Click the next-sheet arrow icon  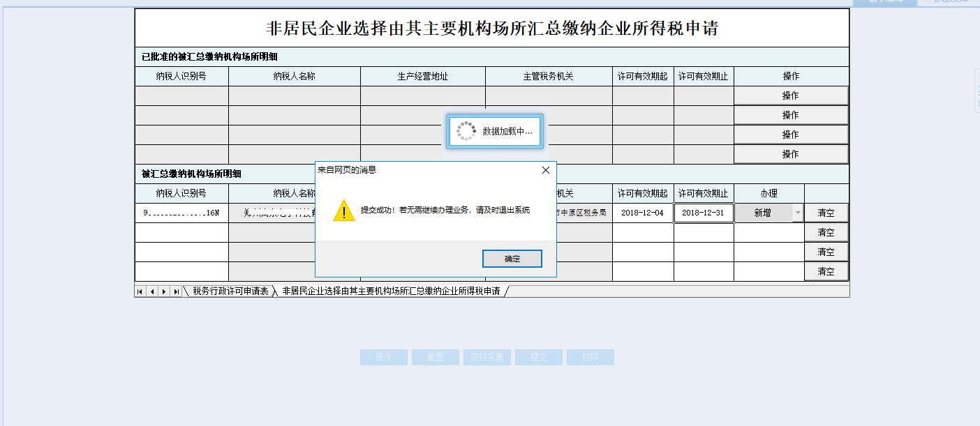click(x=163, y=291)
